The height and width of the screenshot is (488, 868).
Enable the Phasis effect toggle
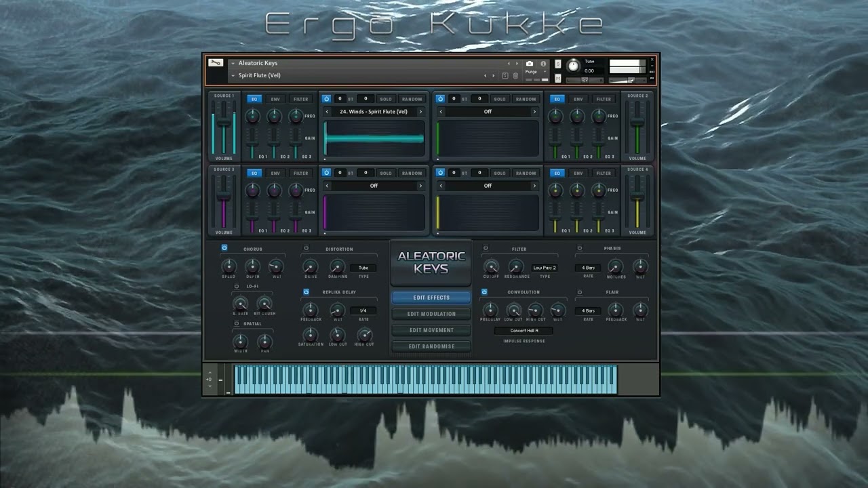click(579, 248)
